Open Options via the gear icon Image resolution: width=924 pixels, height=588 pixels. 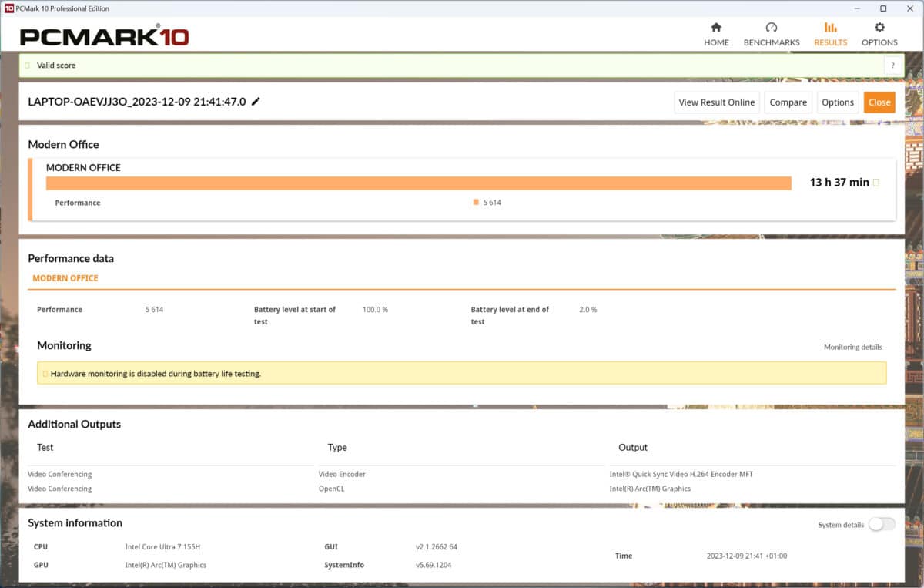click(x=879, y=28)
